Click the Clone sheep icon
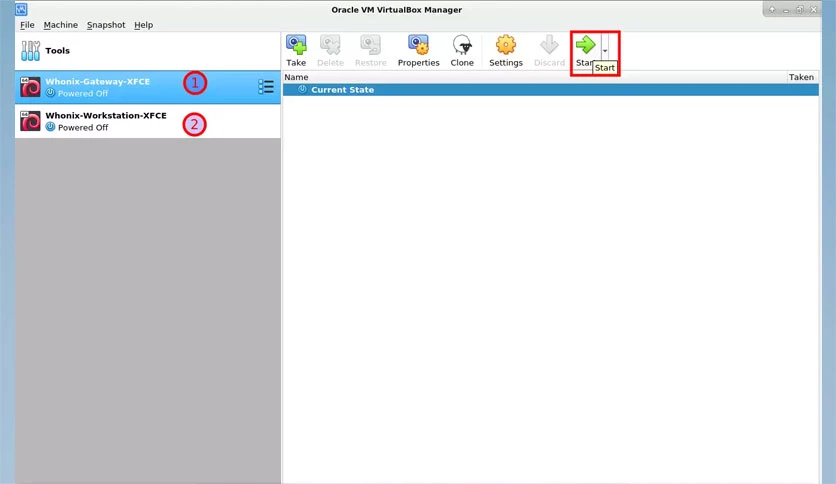 [462, 45]
